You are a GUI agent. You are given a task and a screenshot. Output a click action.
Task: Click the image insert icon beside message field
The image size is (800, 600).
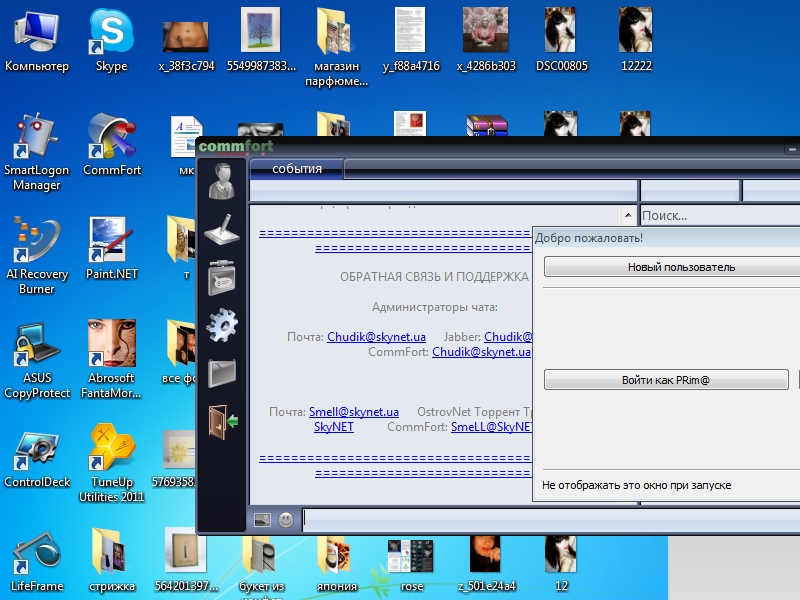[x=262, y=520]
